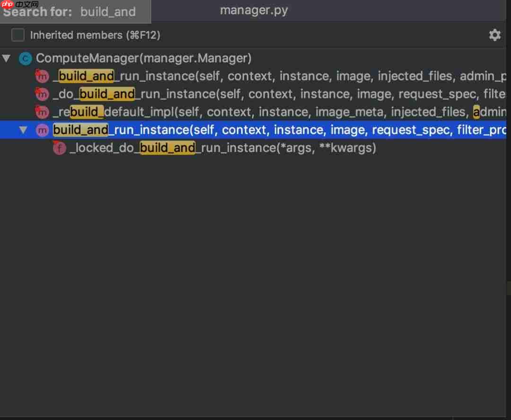Image resolution: width=511 pixels, height=420 pixels.
Task: Click the method icon on the highlighted build_and_run_instance row
Action: pos(42,130)
